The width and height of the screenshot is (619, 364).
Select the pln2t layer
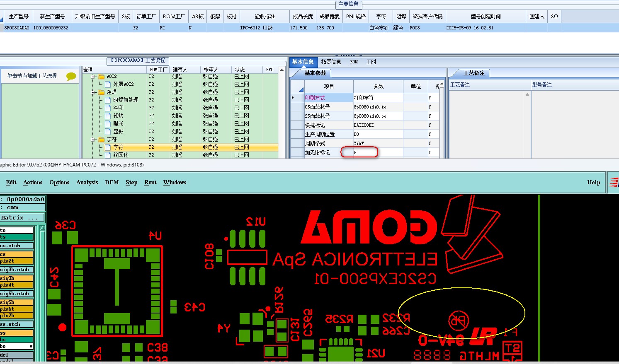(17, 261)
